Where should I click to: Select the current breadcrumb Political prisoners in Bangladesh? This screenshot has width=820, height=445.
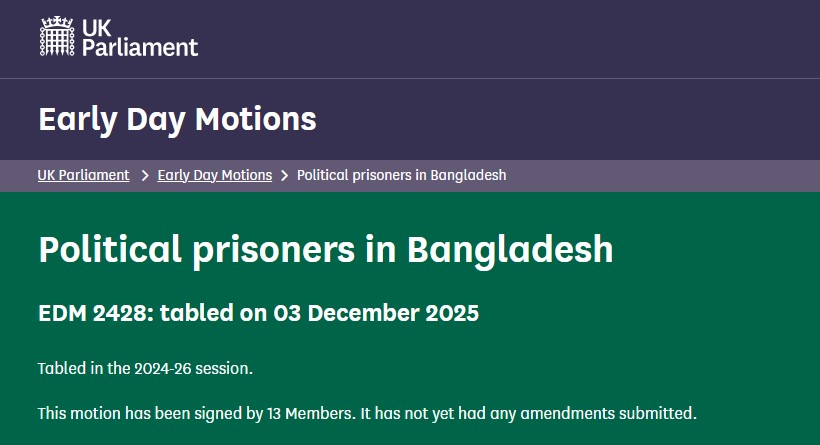402,175
